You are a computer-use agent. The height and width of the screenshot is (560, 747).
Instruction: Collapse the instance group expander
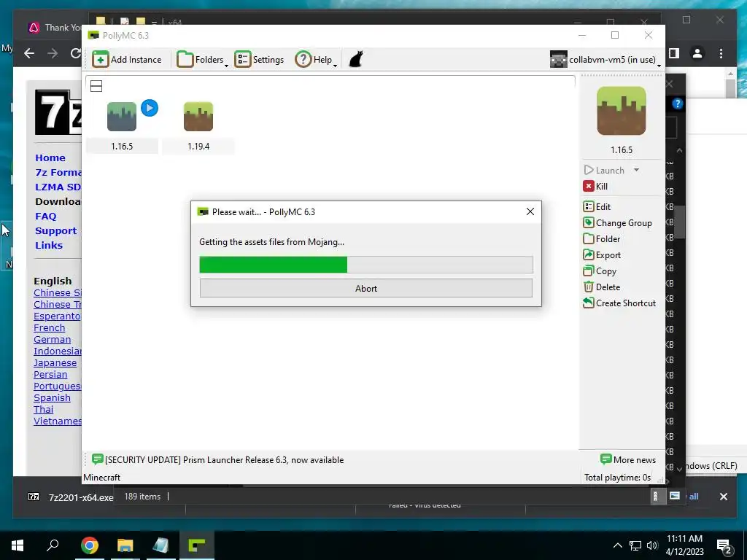click(96, 86)
